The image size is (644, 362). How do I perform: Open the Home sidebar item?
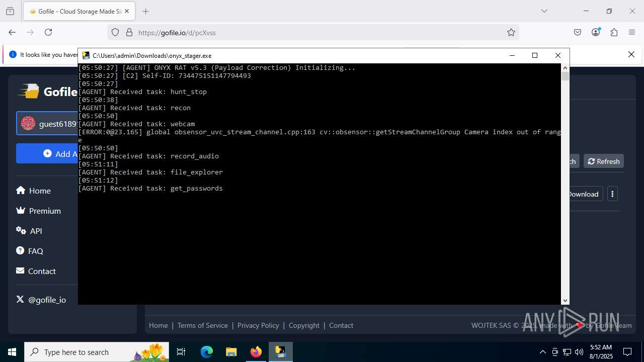click(x=33, y=191)
